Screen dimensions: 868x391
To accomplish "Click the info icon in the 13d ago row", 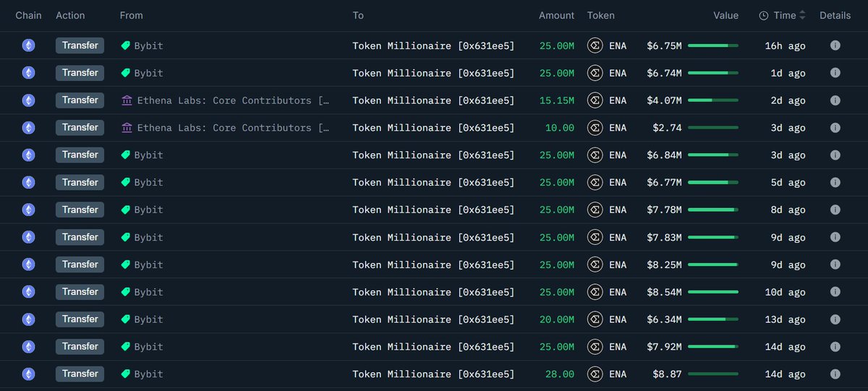I will pyautogui.click(x=835, y=319).
